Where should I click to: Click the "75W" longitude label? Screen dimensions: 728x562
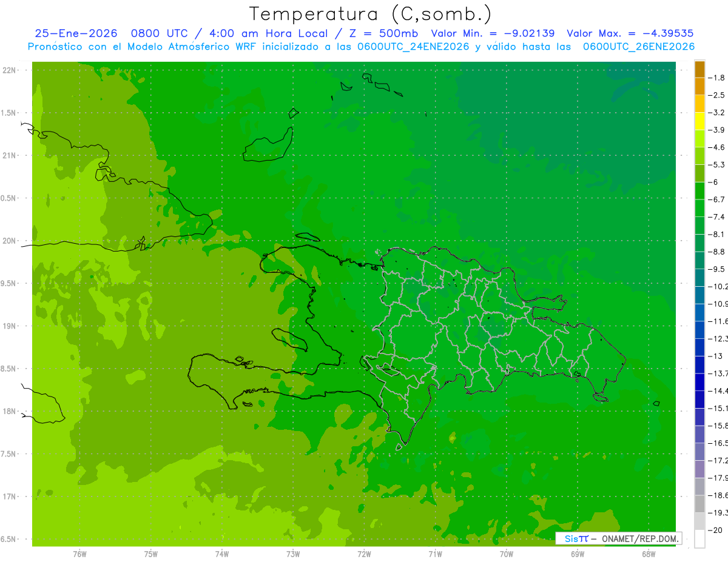pos(151,554)
